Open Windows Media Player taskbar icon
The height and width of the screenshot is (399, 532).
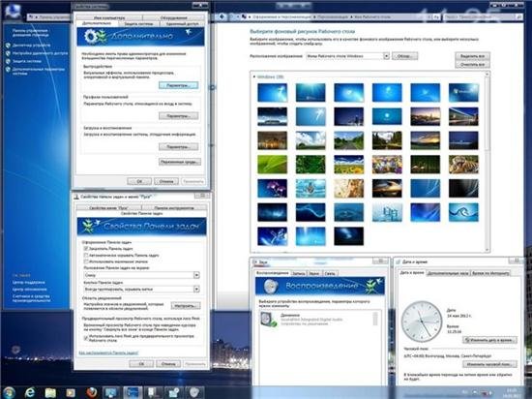[x=71, y=392]
